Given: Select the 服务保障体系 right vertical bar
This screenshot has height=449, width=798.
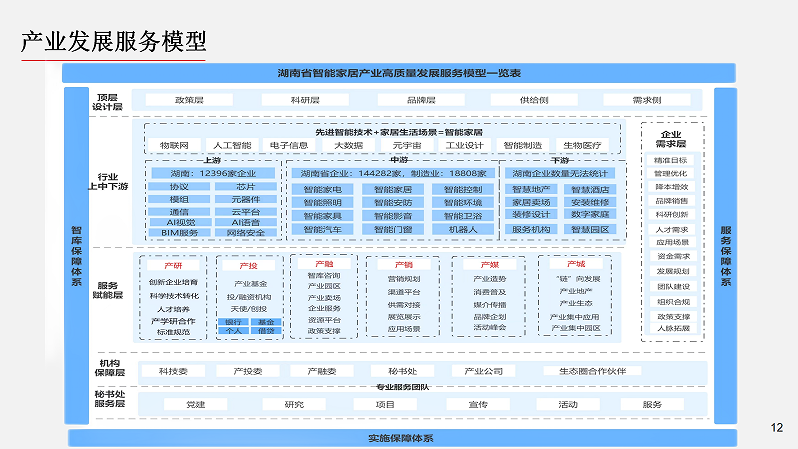Looking at the screenshot, I should 726,256.
